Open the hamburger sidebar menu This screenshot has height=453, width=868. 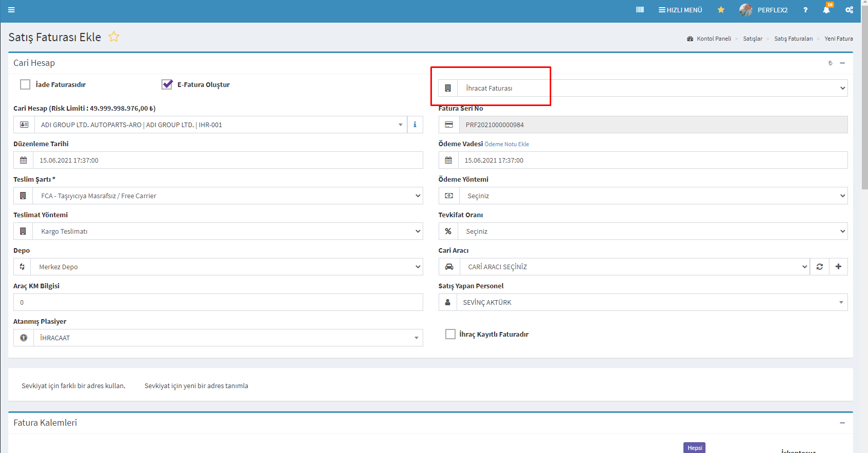pos(11,10)
